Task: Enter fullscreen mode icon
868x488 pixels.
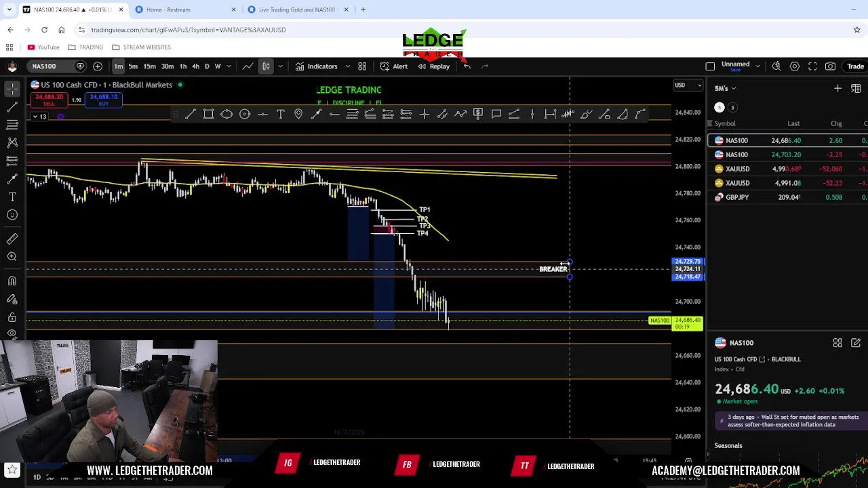Action: pos(812,66)
